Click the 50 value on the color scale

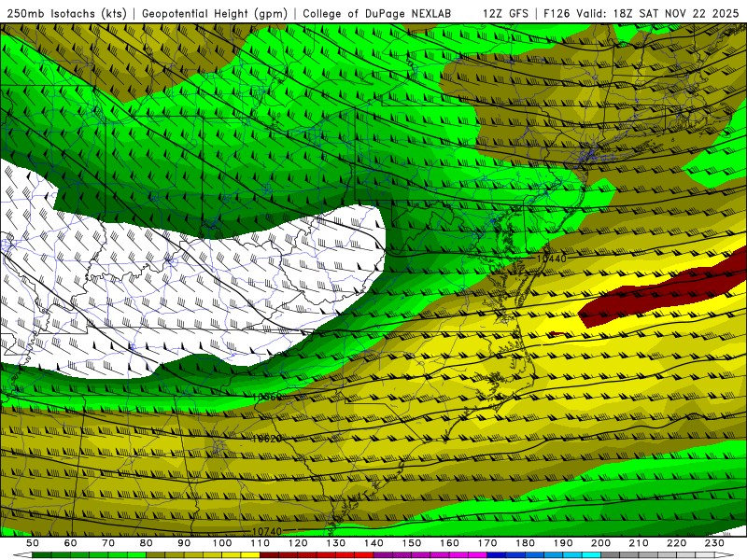(x=33, y=543)
